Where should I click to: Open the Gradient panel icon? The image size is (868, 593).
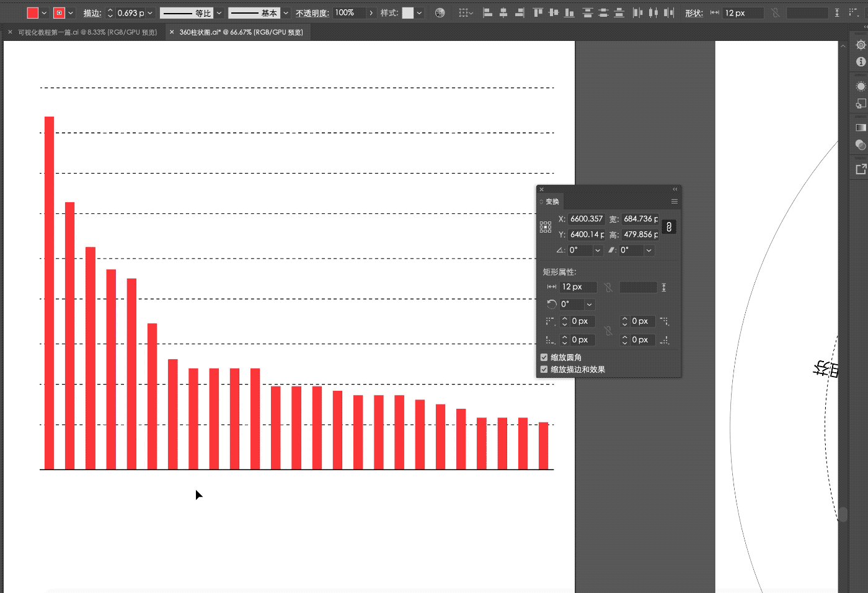pos(861,128)
